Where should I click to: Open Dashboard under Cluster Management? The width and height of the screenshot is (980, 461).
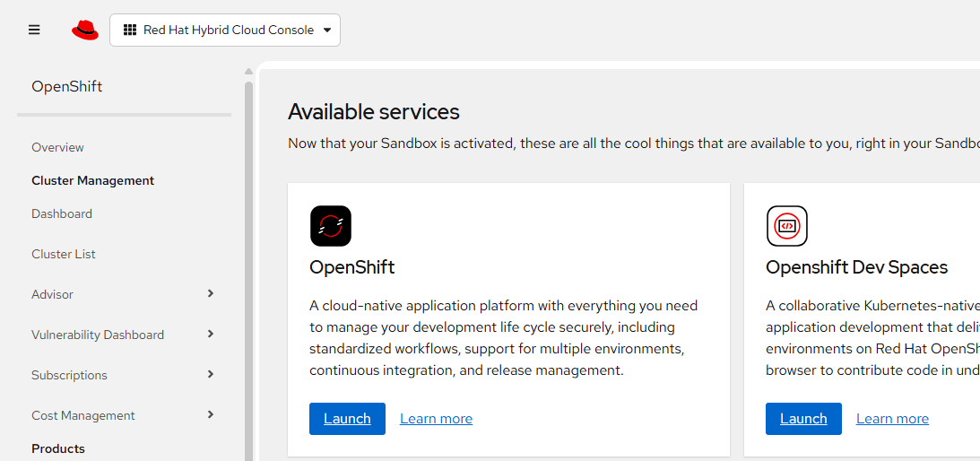click(62, 213)
